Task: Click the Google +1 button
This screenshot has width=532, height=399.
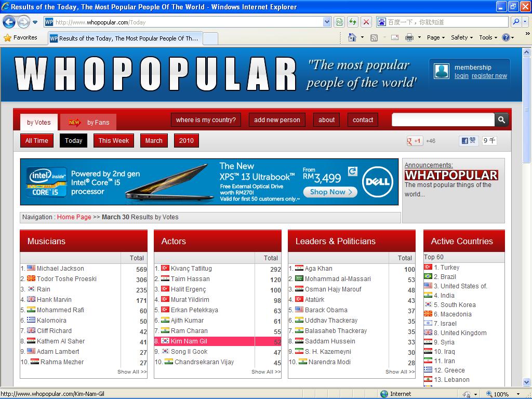Action: point(415,141)
